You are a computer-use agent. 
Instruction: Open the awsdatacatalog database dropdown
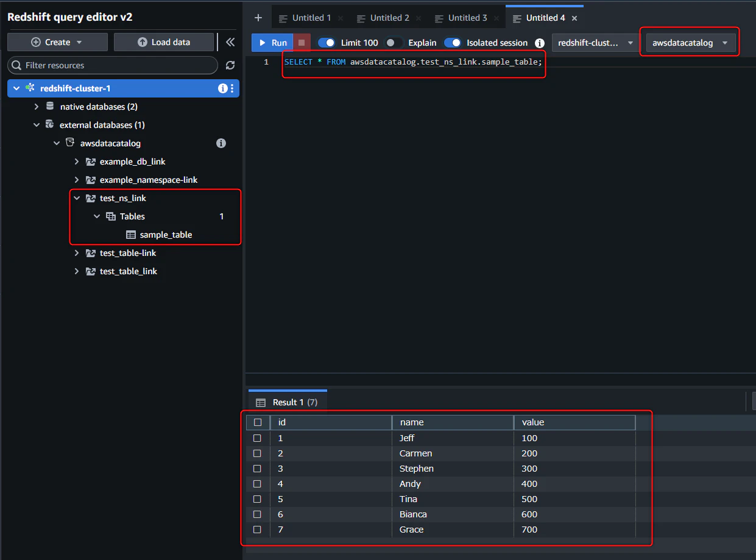[690, 43]
